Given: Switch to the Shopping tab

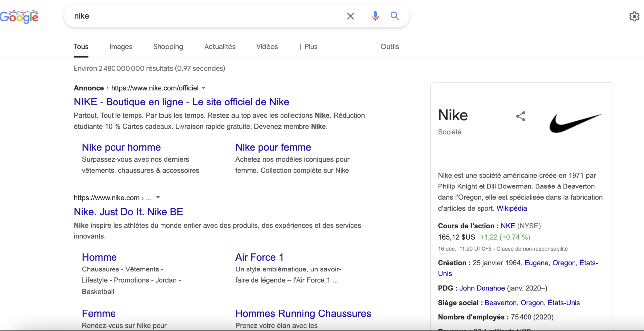Looking at the screenshot, I should point(168,47).
